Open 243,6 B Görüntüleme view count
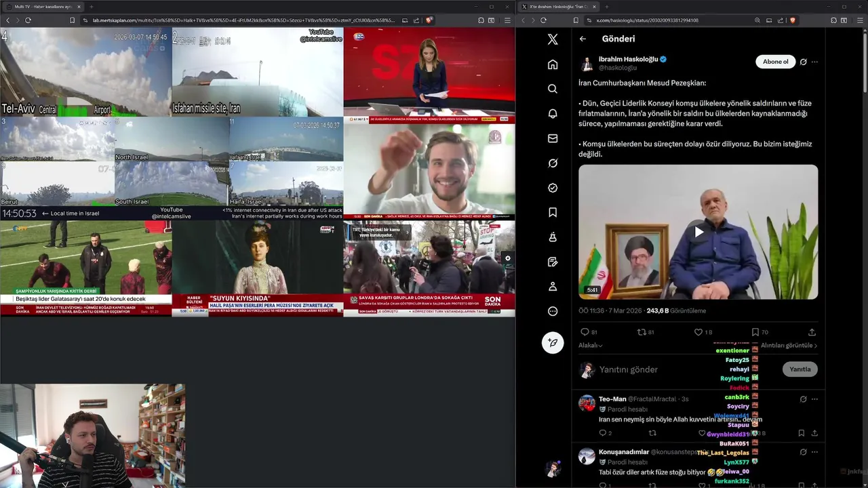The image size is (868, 488). click(x=676, y=311)
